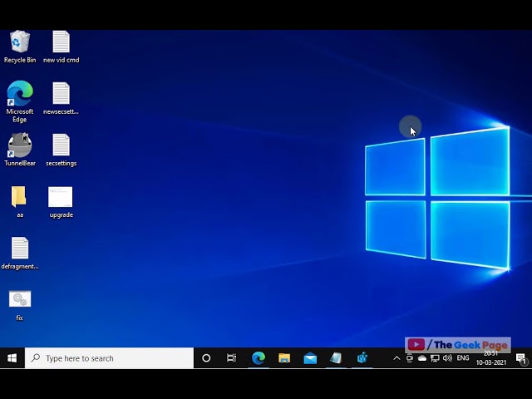Screen dimensions: 532x399
Task: Open the Action Center notifications icon
Action: (x=521, y=358)
